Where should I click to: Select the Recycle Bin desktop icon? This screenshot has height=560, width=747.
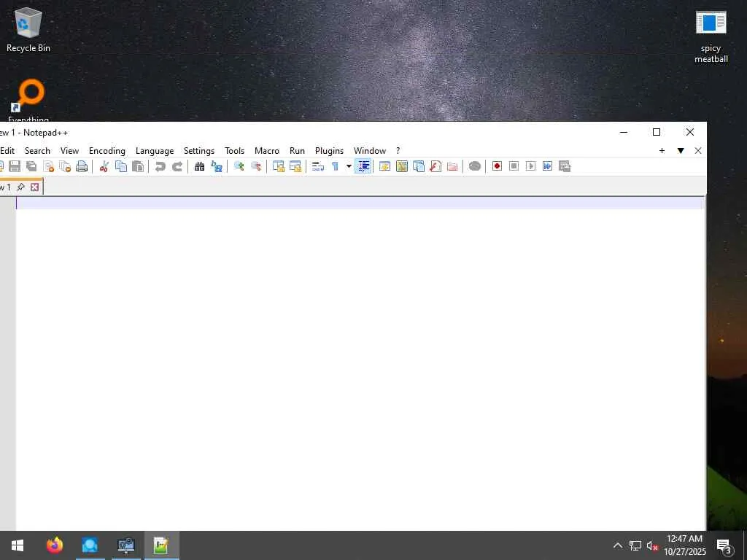tap(28, 29)
